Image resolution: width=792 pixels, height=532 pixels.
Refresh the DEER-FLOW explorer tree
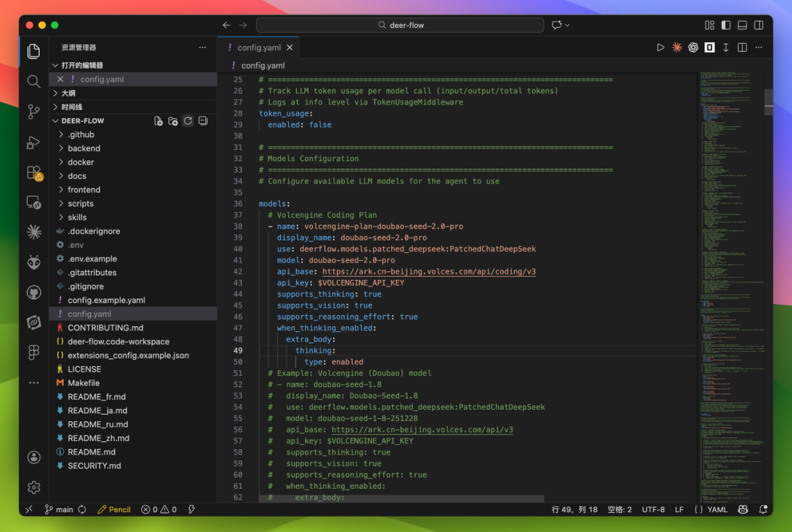coord(188,121)
